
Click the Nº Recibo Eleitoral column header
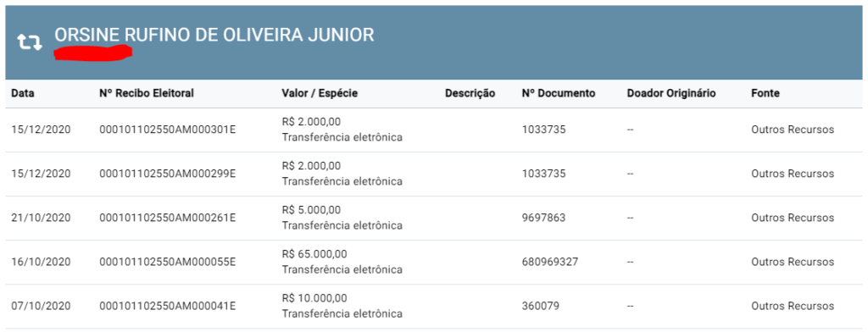(x=147, y=93)
